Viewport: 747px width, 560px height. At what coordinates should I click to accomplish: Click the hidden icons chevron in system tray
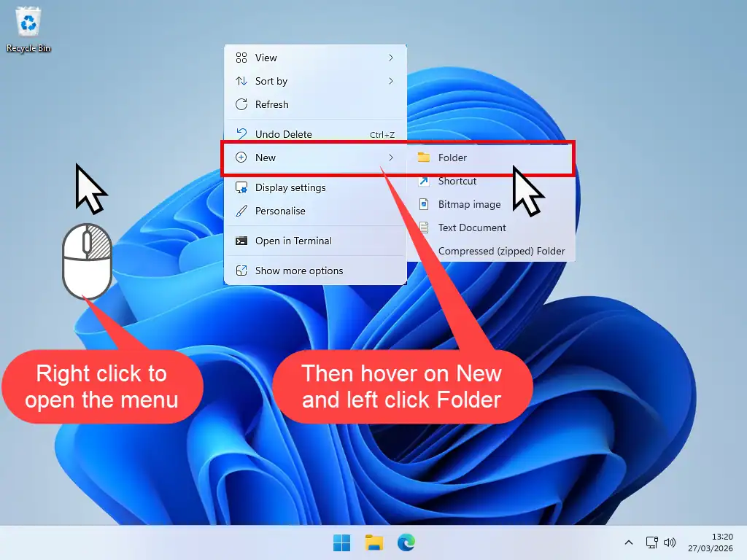(x=629, y=542)
